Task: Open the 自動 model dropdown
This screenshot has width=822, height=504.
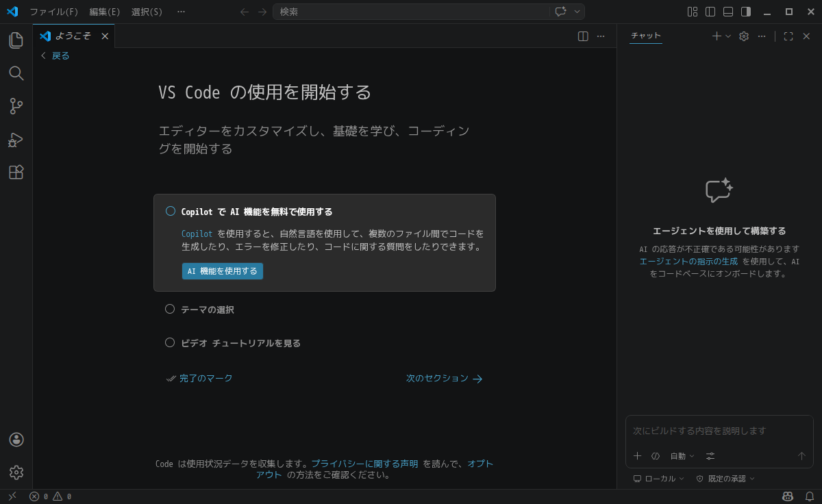Action: coord(682,455)
